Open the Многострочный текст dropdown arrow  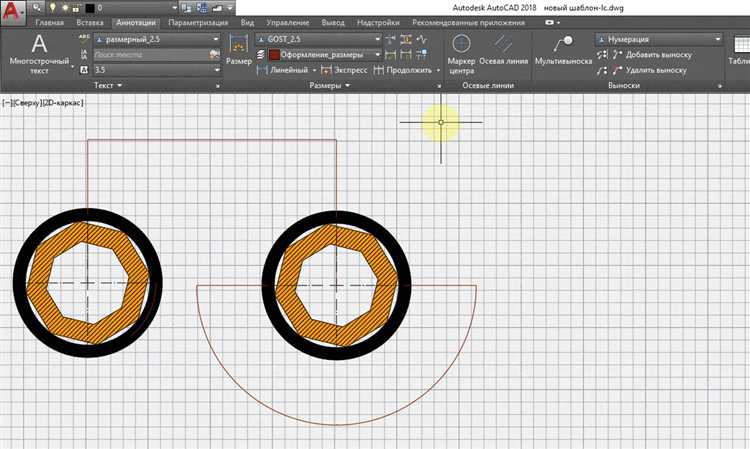[72, 67]
